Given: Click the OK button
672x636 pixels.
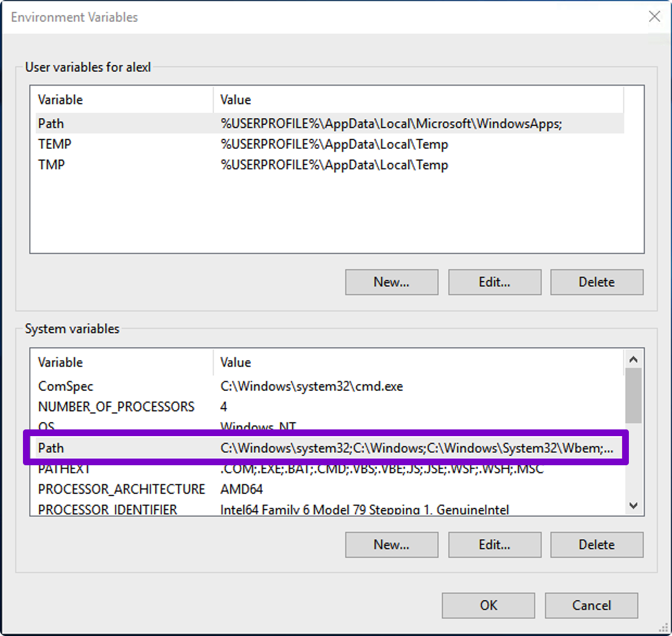Looking at the screenshot, I should click(488, 605).
